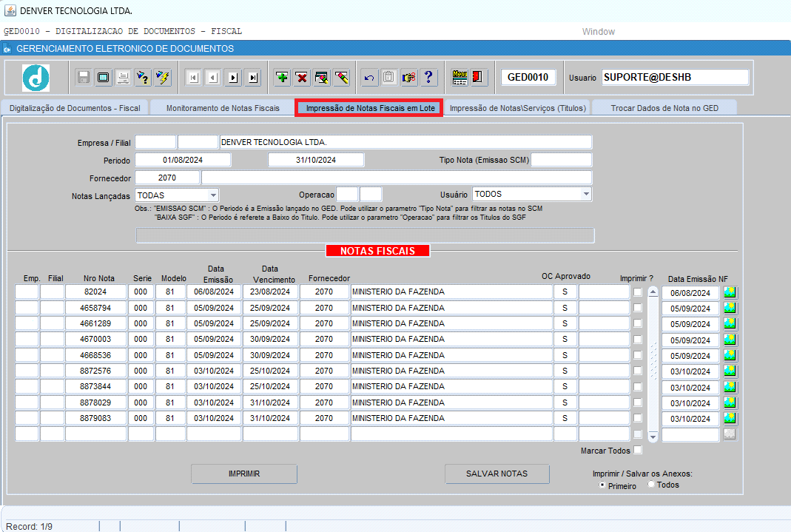Check Imprimir box for nota 4658794
Screen dimensions: 791x532
tap(638, 308)
